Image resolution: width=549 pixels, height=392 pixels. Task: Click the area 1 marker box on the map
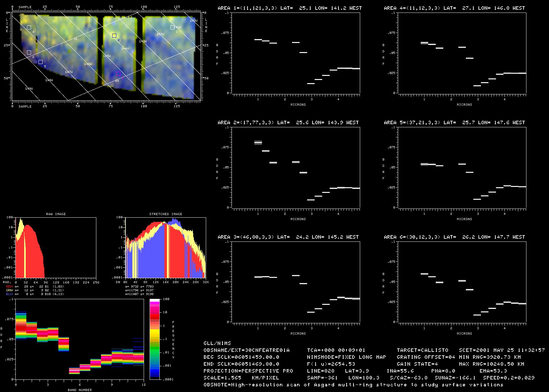coord(172,28)
